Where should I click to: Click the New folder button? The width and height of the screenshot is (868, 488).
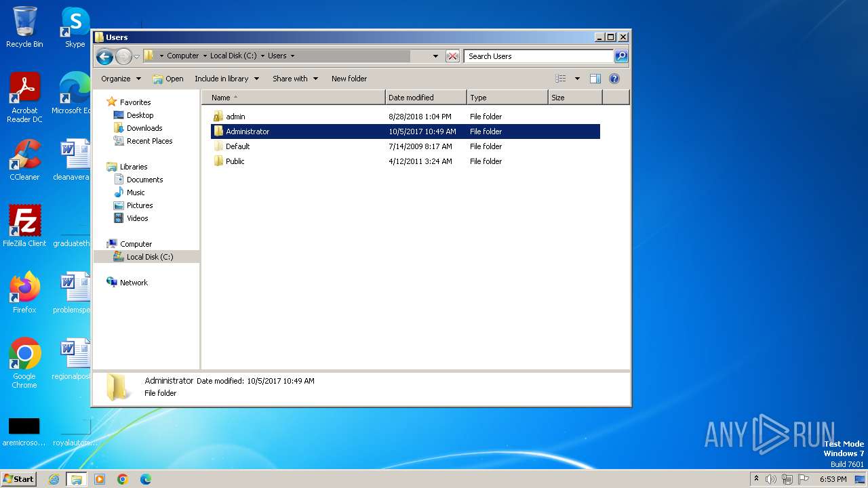point(349,79)
